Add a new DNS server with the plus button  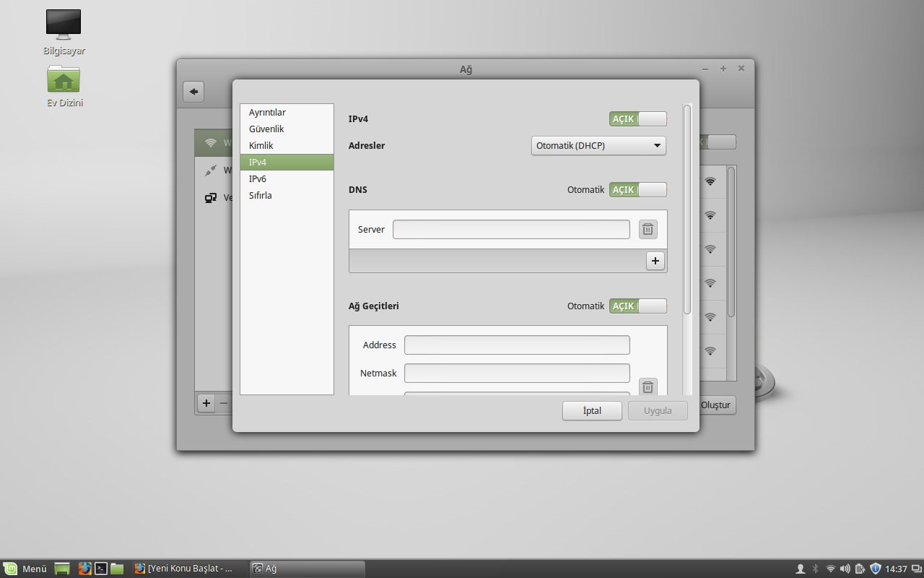pos(655,261)
